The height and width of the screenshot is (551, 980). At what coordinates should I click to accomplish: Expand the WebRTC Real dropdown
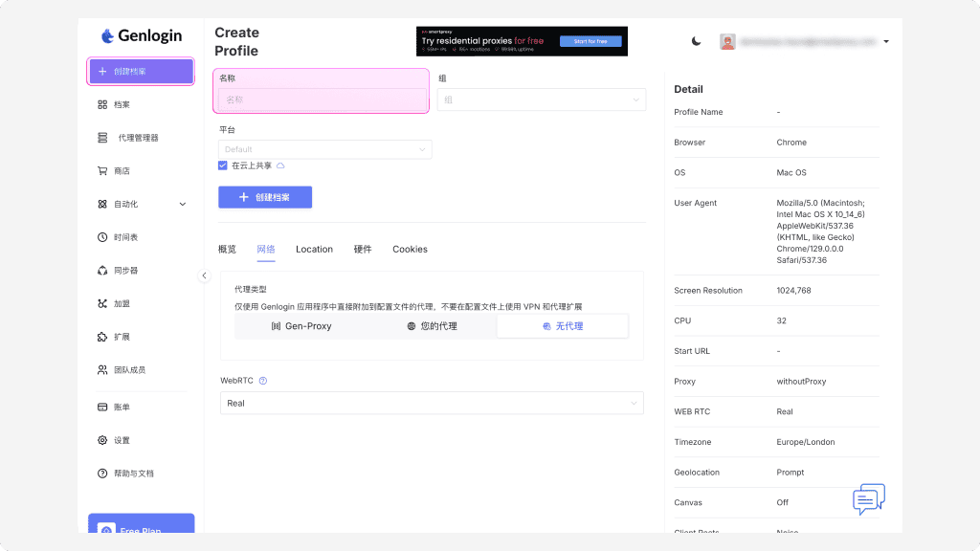431,404
